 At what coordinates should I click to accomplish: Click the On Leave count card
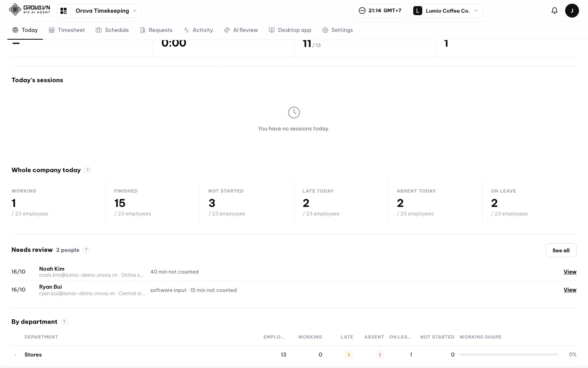point(530,202)
